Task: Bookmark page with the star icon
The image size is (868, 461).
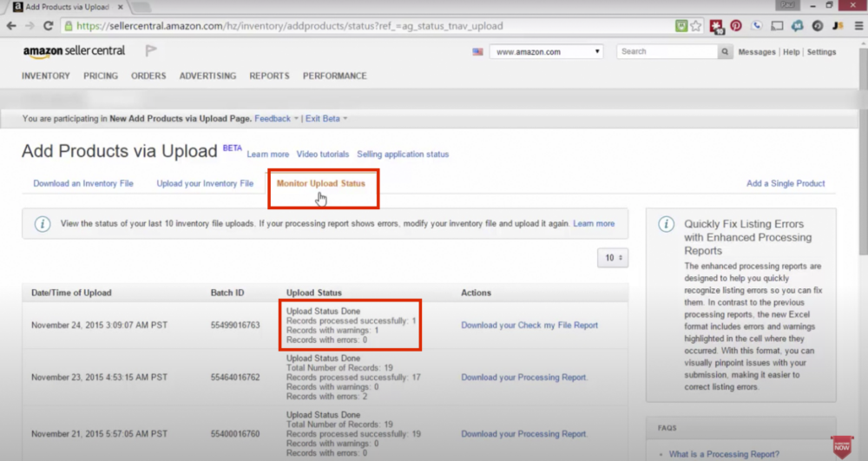Action: (x=696, y=26)
